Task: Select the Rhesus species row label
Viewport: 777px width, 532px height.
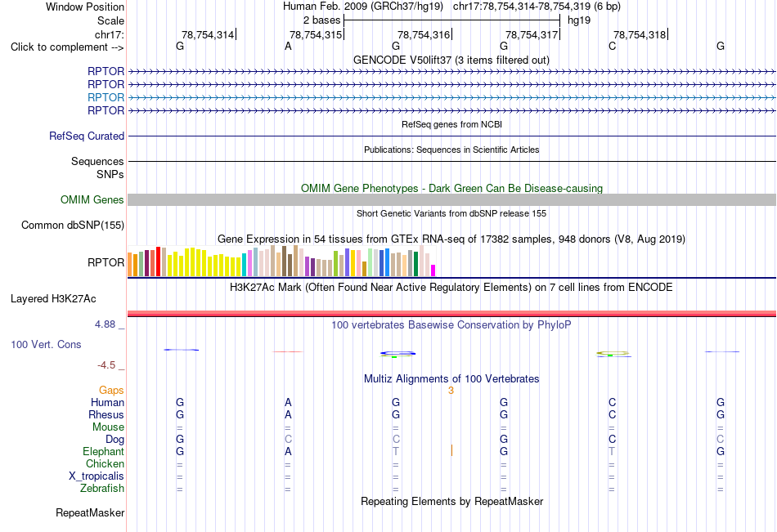Action: [x=106, y=414]
